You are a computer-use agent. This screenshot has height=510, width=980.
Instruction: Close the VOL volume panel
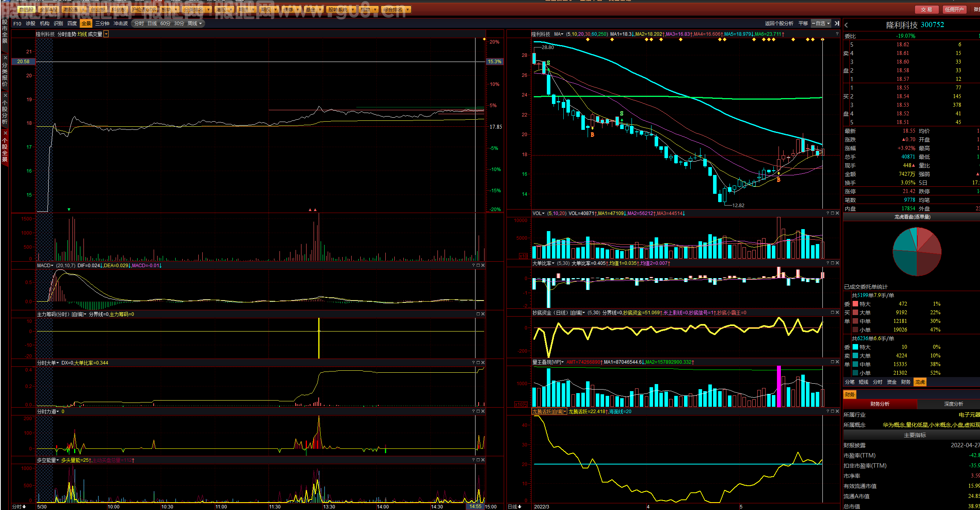coord(837,213)
